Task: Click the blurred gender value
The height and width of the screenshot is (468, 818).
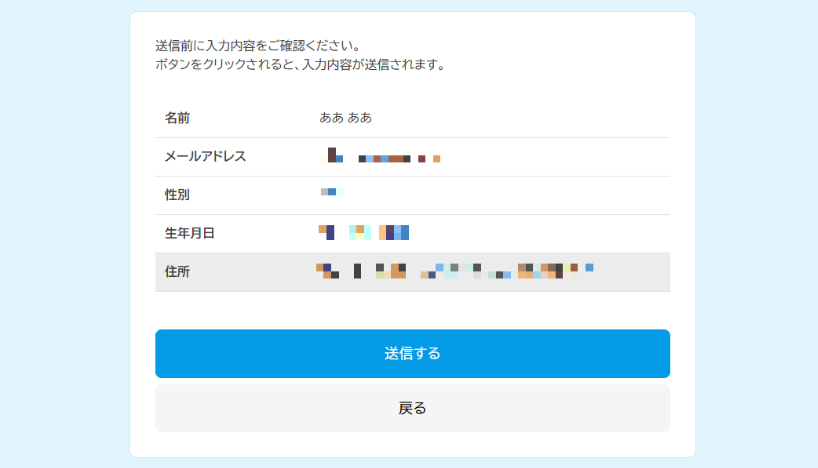Action: pos(331,191)
